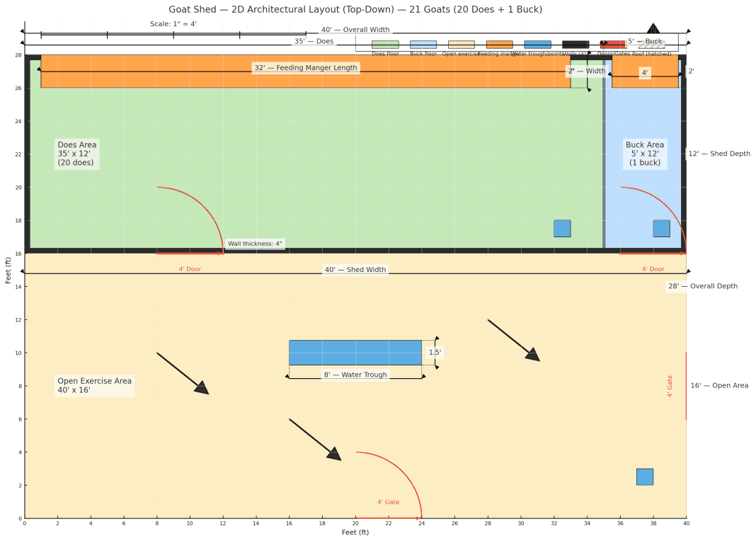Select the orange Feeding manger legend swatch
The height and width of the screenshot is (541, 756).
click(500, 45)
